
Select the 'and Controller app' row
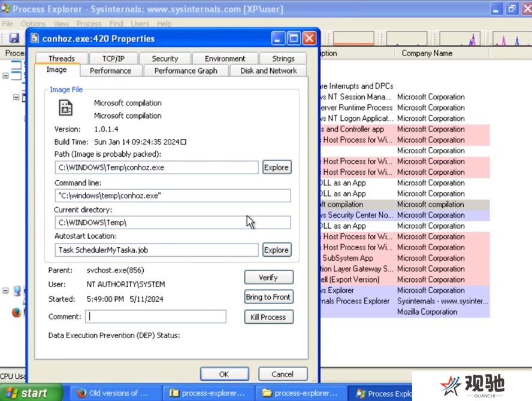[405, 129]
